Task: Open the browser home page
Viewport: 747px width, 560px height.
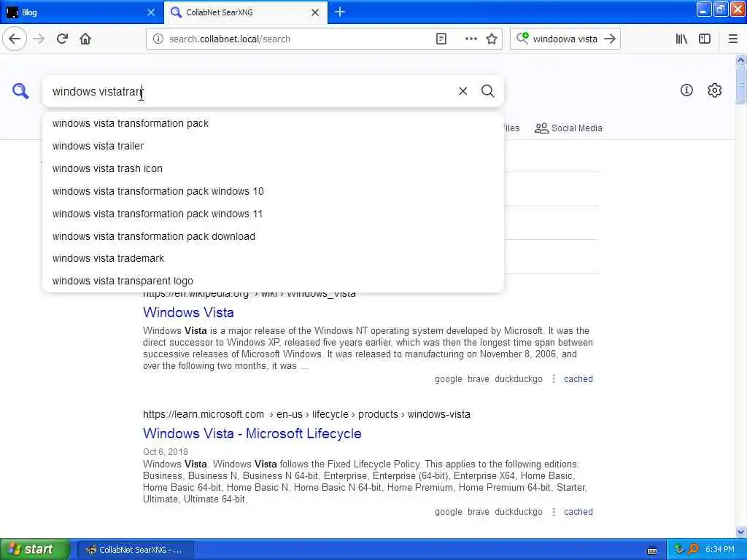Action: (85, 39)
